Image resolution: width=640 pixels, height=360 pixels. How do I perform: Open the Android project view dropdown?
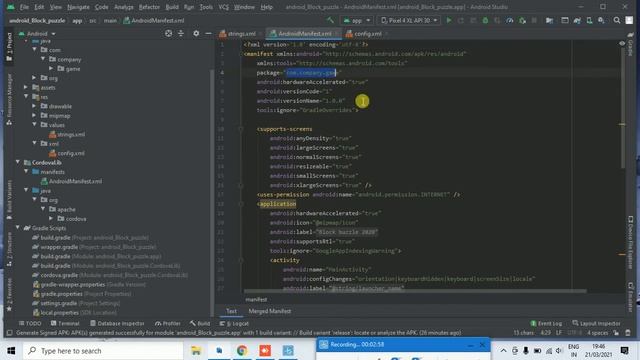[37, 33]
